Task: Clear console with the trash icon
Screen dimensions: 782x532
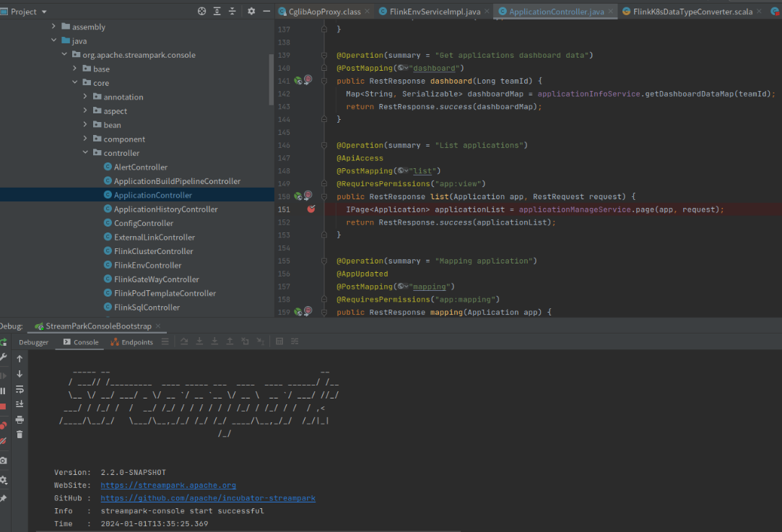Action: pyautogui.click(x=19, y=435)
